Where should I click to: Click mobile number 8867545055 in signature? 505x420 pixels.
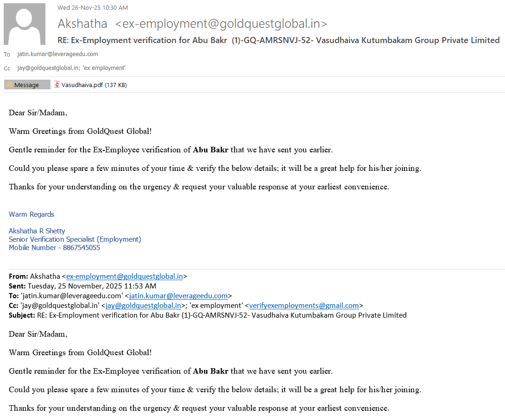(81, 248)
